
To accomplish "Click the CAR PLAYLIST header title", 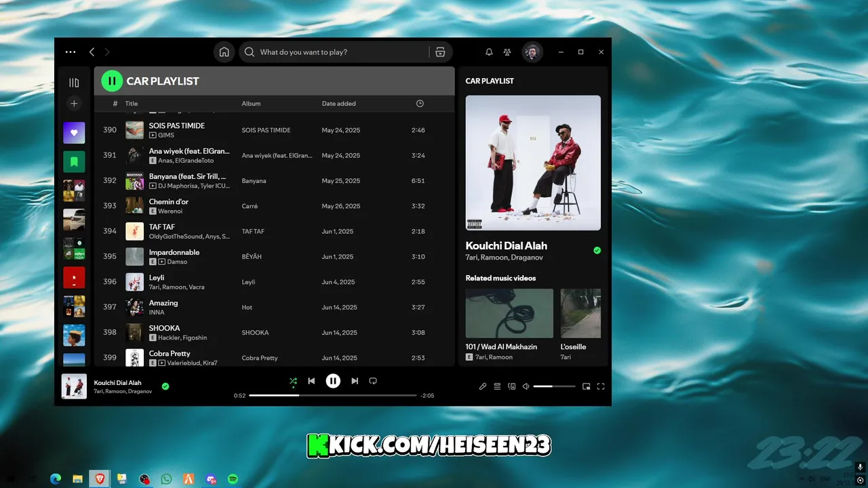I will [x=163, y=81].
